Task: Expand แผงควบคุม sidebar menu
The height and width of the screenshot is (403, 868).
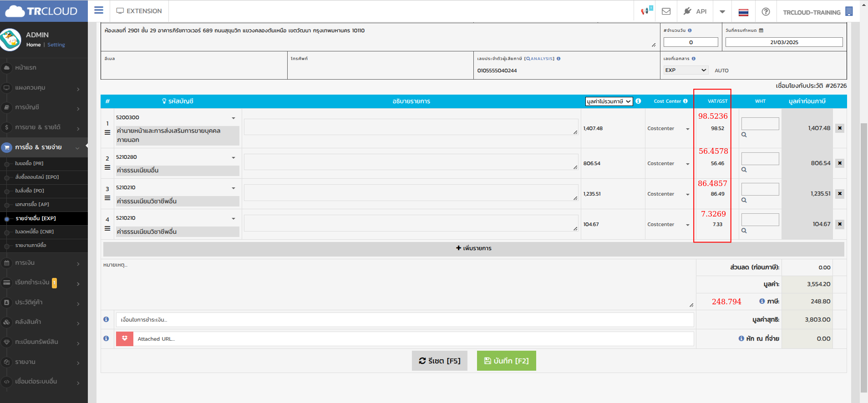Action: pos(44,87)
